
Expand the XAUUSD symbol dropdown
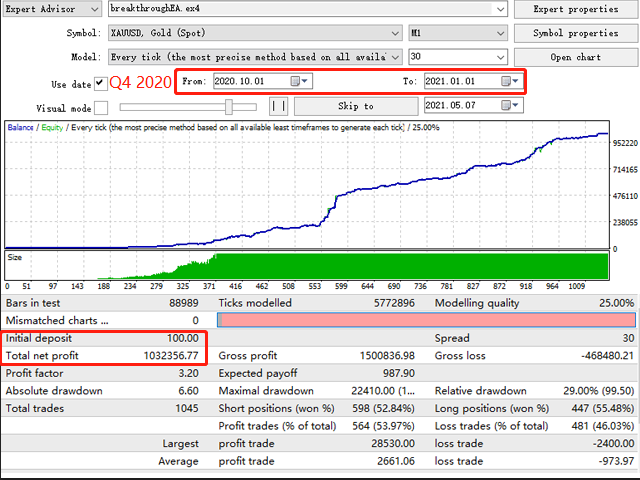[x=395, y=33]
